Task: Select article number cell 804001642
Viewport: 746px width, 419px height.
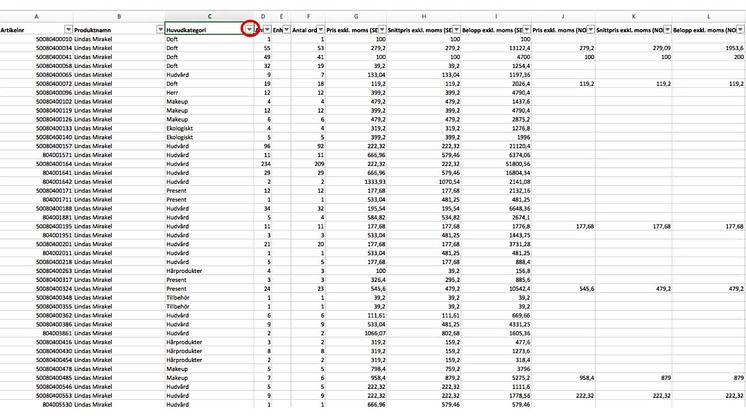Action: click(x=37, y=182)
